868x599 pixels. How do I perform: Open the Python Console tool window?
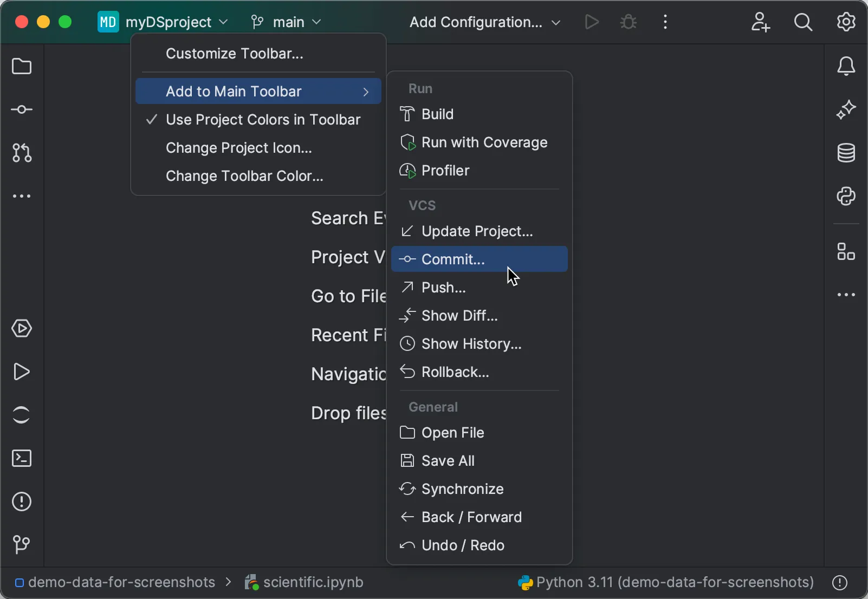pos(846,196)
